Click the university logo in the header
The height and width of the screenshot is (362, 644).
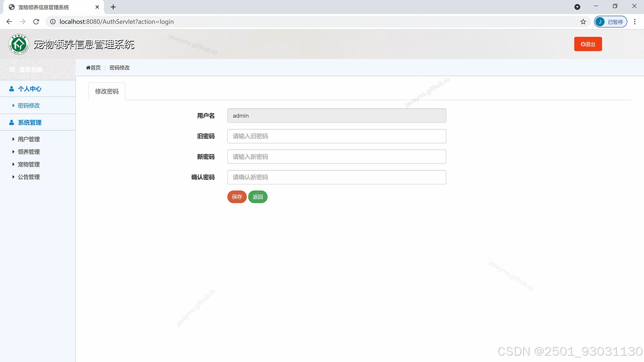19,44
